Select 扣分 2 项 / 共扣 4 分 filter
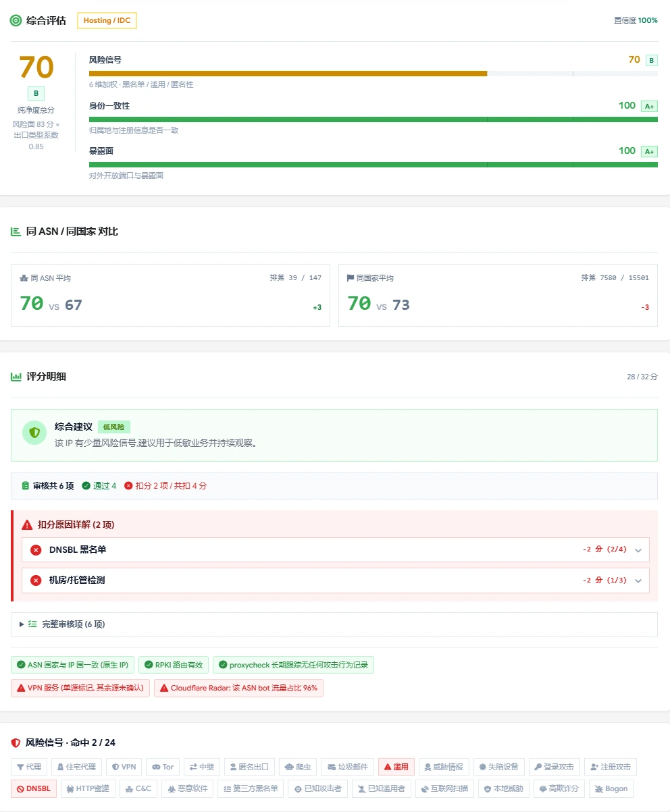The height and width of the screenshot is (812, 670). point(165,486)
